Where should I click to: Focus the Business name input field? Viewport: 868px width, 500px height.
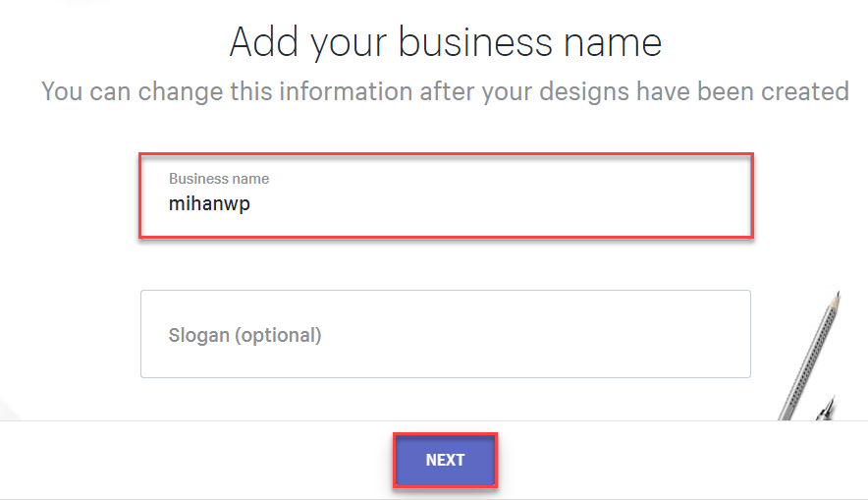tap(446, 196)
